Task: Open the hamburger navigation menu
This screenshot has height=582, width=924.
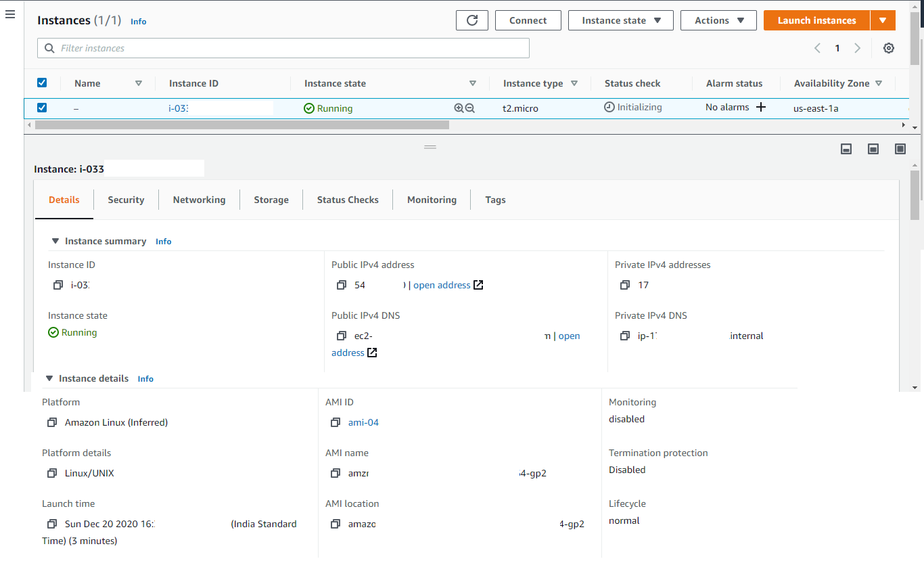Action: tap(10, 14)
